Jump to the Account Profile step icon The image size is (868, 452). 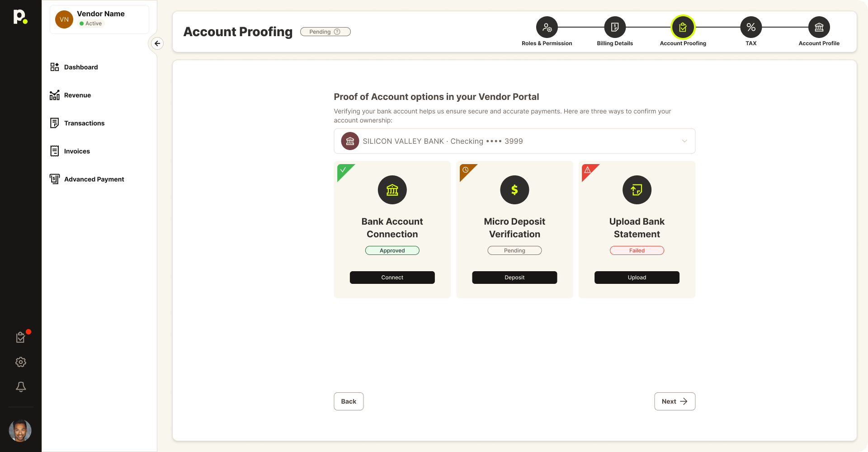tap(819, 28)
